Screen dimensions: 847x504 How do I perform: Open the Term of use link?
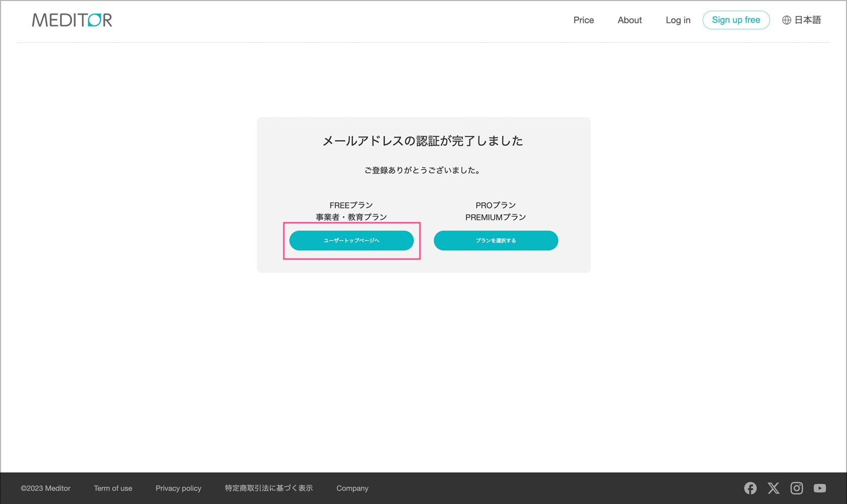tap(113, 488)
